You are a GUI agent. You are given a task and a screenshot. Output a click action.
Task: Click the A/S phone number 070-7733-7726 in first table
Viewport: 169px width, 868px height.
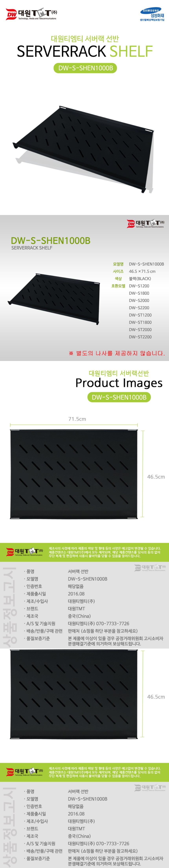(113, 624)
